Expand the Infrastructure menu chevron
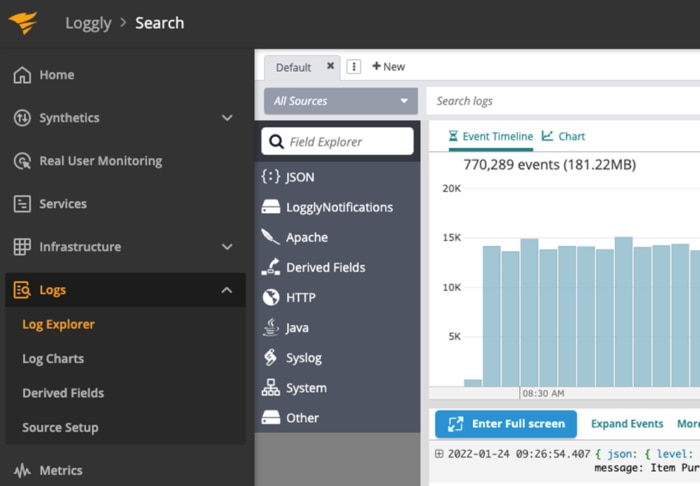The width and height of the screenshot is (700, 486). [227, 247]
